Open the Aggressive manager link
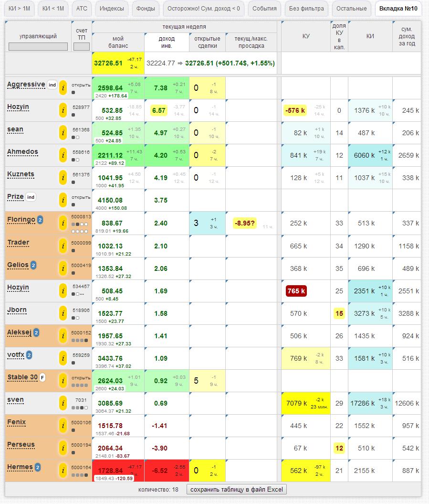Screen dimensions: 429x504 click(x=26, y=85)
